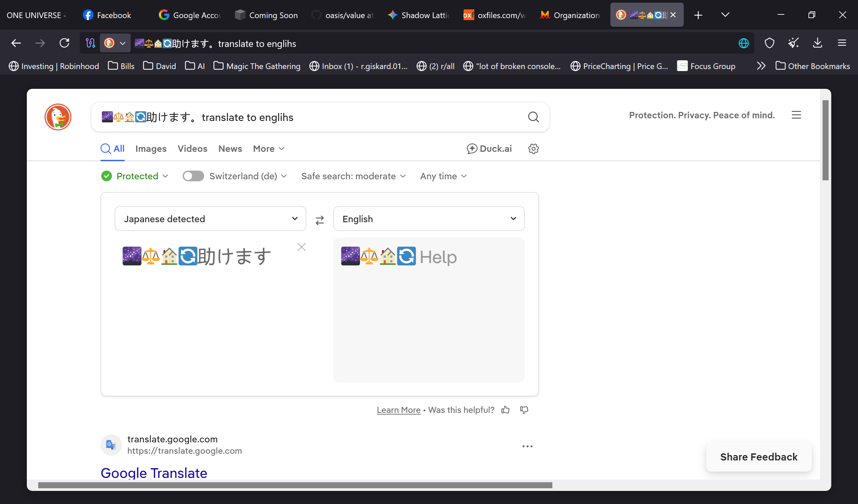This screenshot has height=504, width=858.
Task: Click the vertical page scrollbar thumb
Action: (x=825, y=140)
